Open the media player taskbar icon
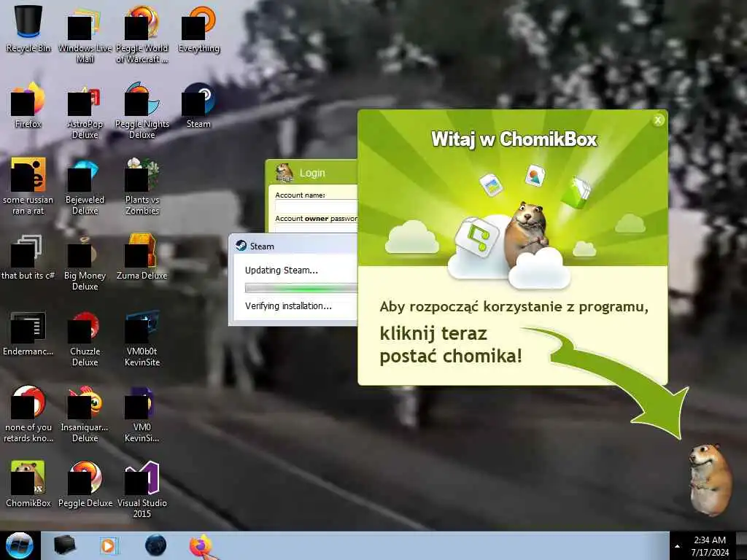The height and width of the screenshot is (560, 747). point(108,545)
